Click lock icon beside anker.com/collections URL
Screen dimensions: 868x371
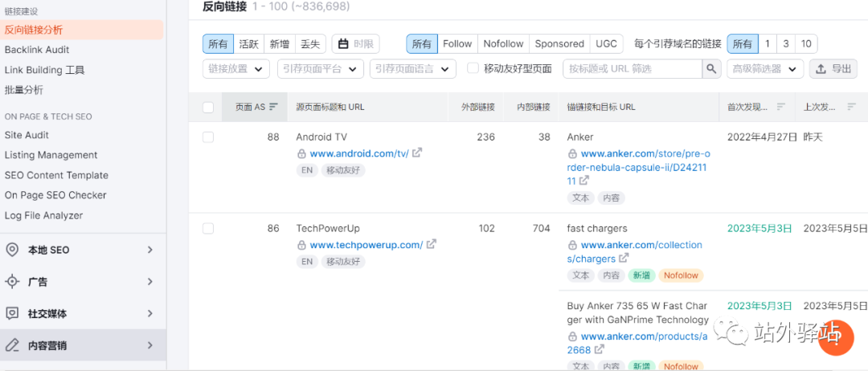[572, 245]
